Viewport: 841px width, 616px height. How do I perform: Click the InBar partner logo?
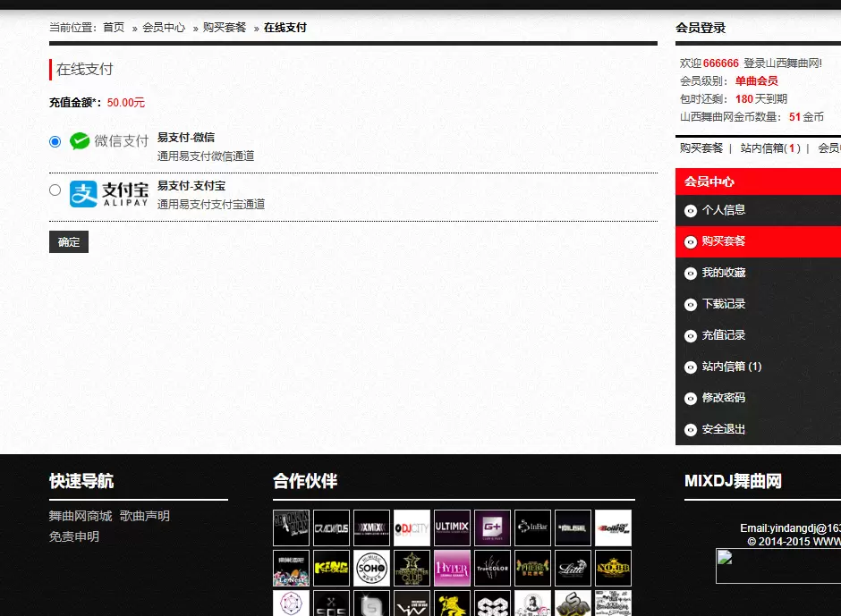[532, 528]
